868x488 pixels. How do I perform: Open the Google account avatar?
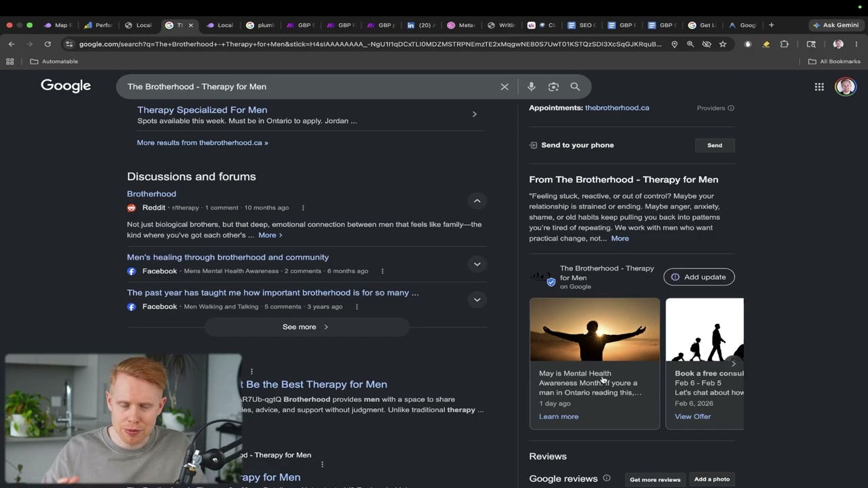[845, 87]
